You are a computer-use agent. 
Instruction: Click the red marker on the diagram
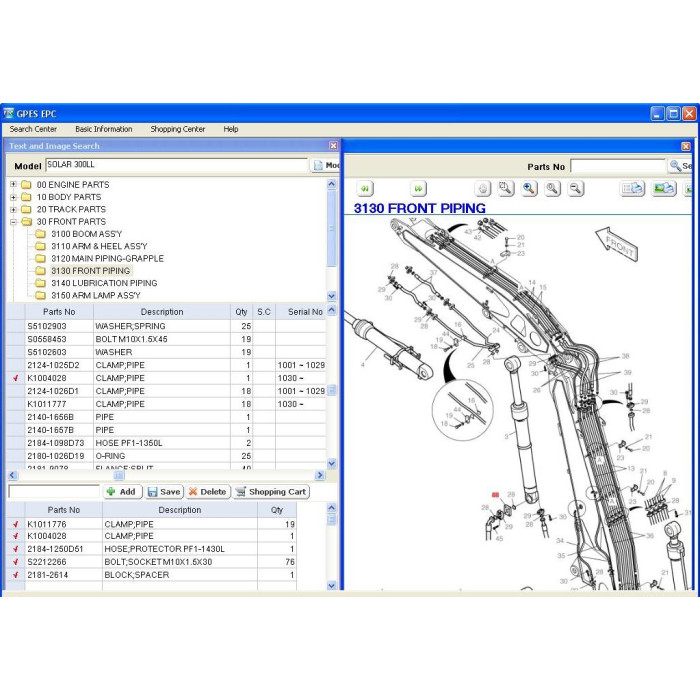point(495,495)
